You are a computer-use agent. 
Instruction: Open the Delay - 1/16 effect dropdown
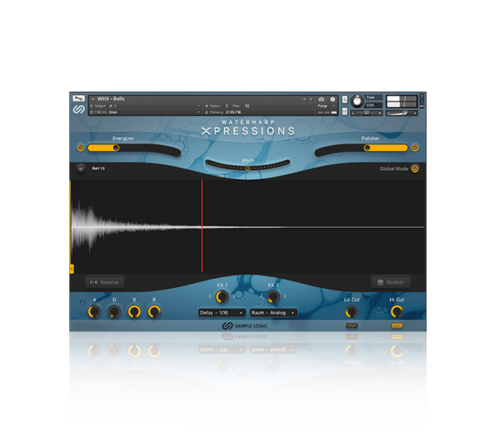[222, 313]
